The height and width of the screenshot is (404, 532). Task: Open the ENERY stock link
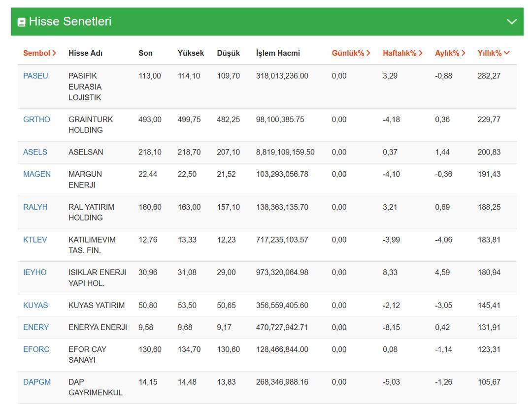tap(36, 327)
